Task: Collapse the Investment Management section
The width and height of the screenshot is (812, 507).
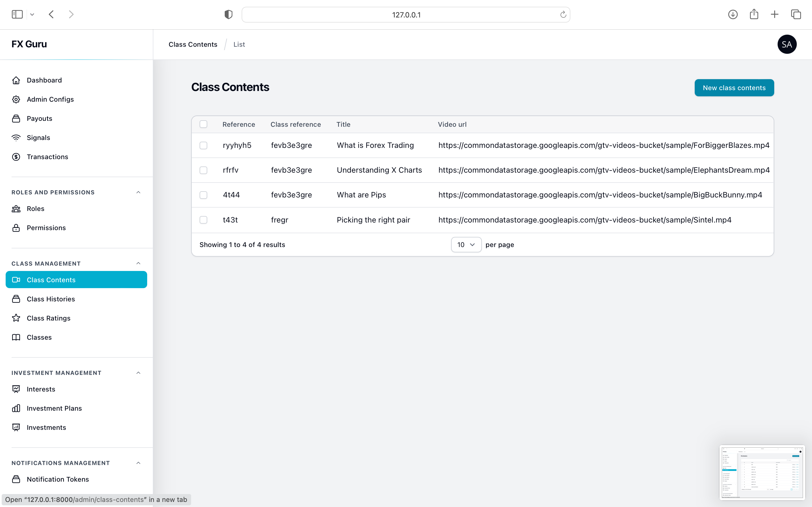Action: 138,373
